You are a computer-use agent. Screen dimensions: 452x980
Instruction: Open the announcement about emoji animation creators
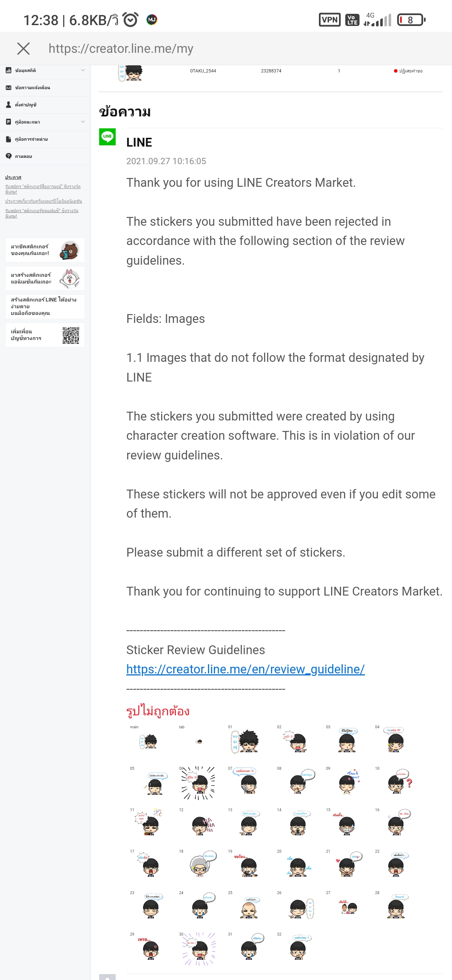click(x=44, y=201)
